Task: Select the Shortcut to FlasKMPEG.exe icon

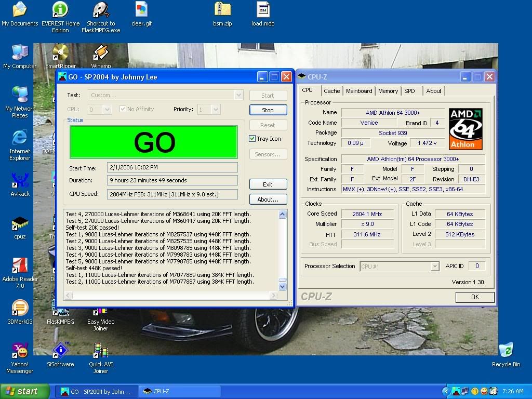Action: [101, 17]
